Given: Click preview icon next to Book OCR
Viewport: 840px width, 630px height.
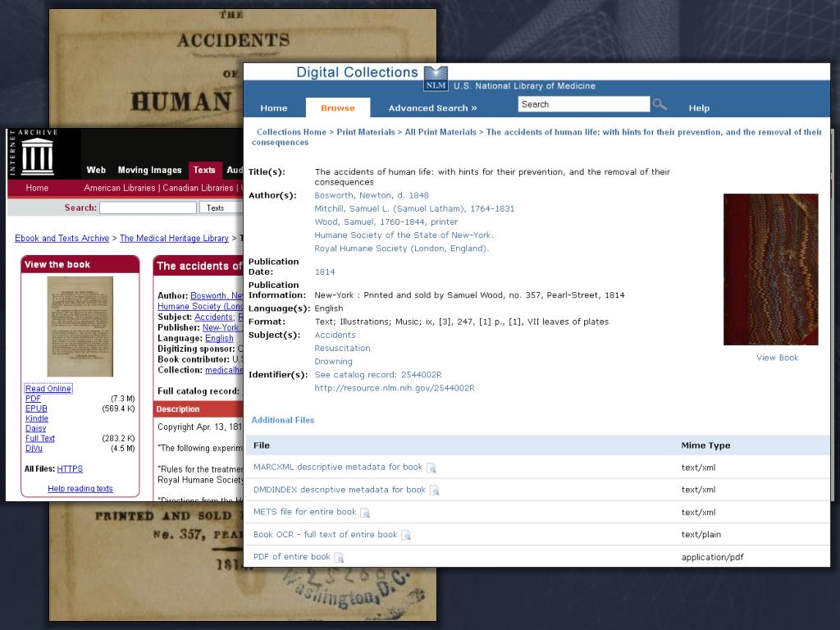Looking at the screenshot, I should pyautogui.click(x=406, y=535).
